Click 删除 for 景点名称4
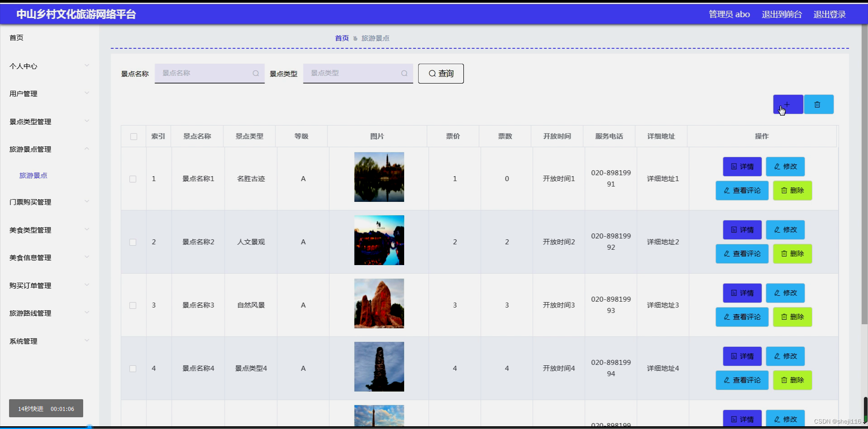Viewport: 868px width, 429px height. coord(792,380)
